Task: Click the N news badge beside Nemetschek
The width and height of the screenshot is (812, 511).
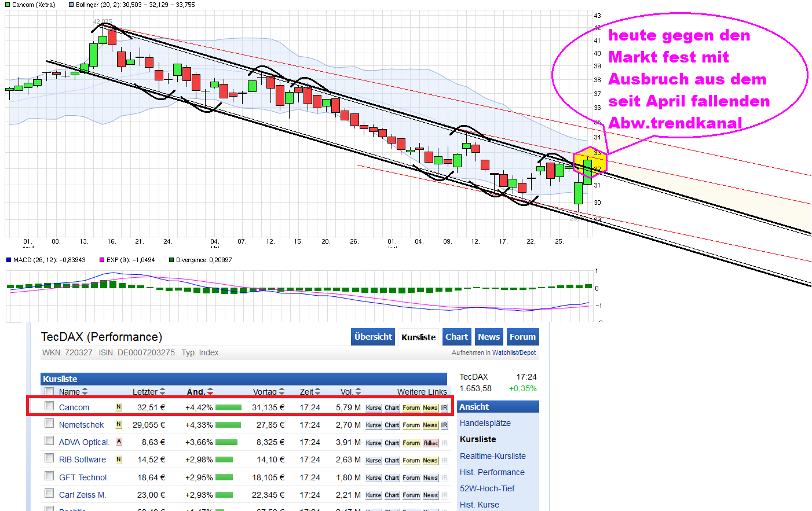Action: [119, 424]
